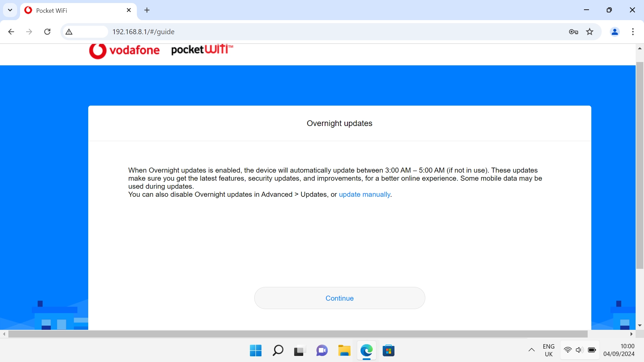The height and width of the screenshot is (362, 644).
Task: Click inside the address bar
Action: [235, 32]
